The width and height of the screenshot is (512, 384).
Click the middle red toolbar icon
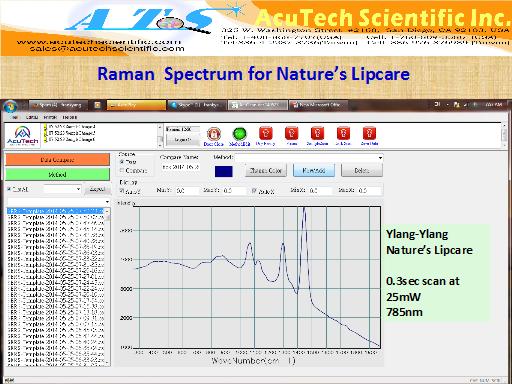[317, 133]
